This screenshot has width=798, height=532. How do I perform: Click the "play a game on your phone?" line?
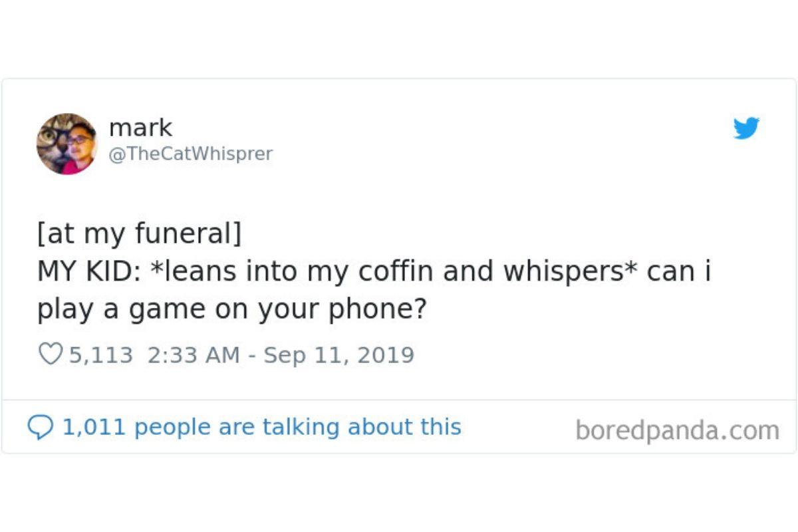[x=231, y=310]
